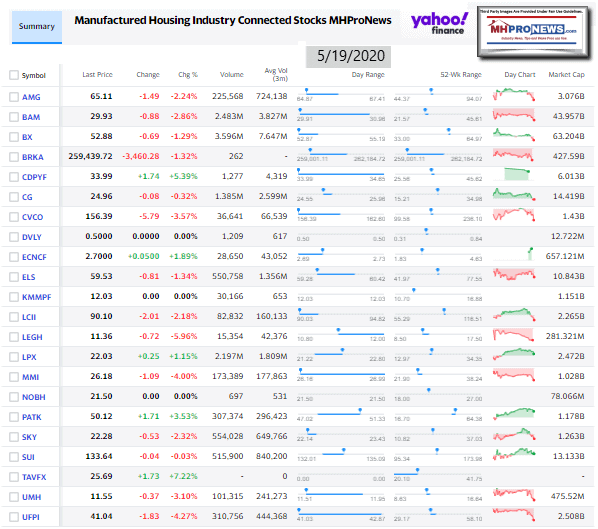The height and width of the screenshot is (529, 598).
Task: Select BX market cap 63.204B
Action: (569, 136)
